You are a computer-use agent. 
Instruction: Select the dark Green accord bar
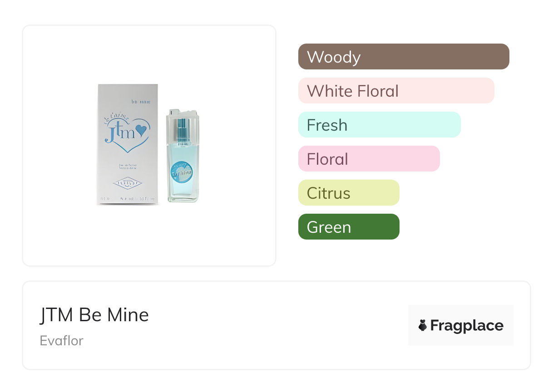[x=348, y=227]
